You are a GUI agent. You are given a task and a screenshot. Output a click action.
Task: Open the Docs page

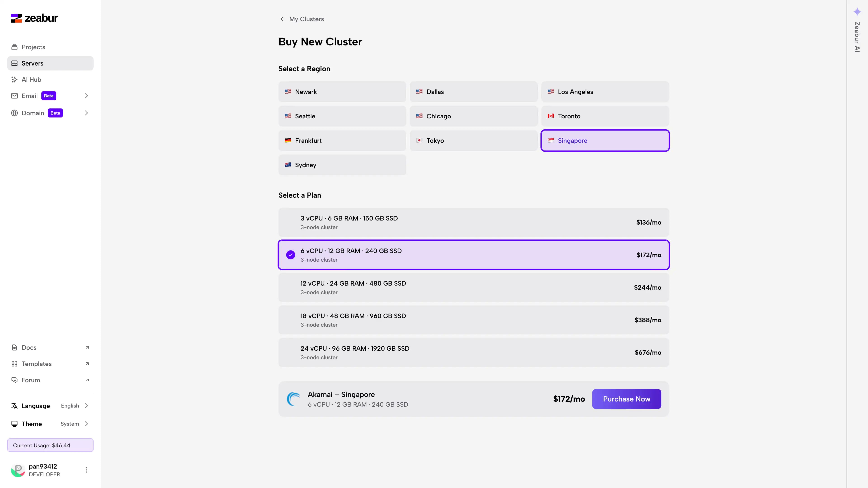click(29, 347)
